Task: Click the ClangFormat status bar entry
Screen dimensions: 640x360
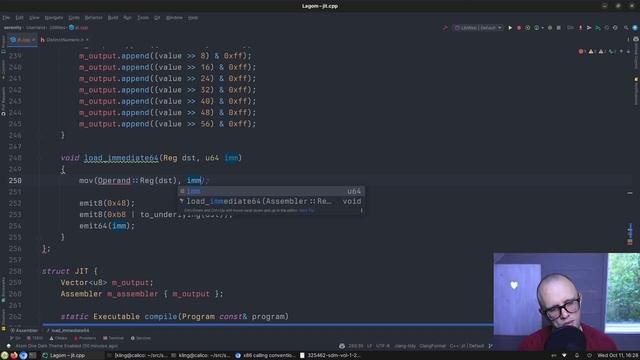Action: [433, 346]
